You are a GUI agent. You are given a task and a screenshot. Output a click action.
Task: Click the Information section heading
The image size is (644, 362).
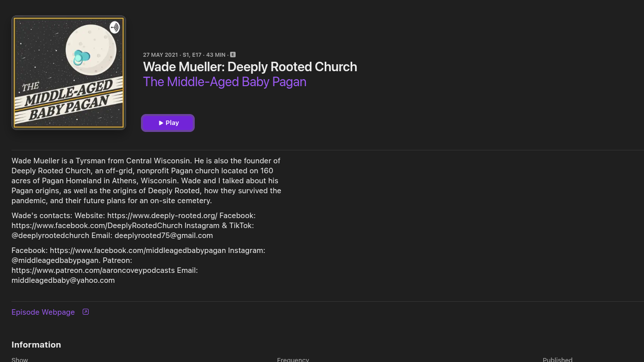pyautogui.click(x=36, y=345)
